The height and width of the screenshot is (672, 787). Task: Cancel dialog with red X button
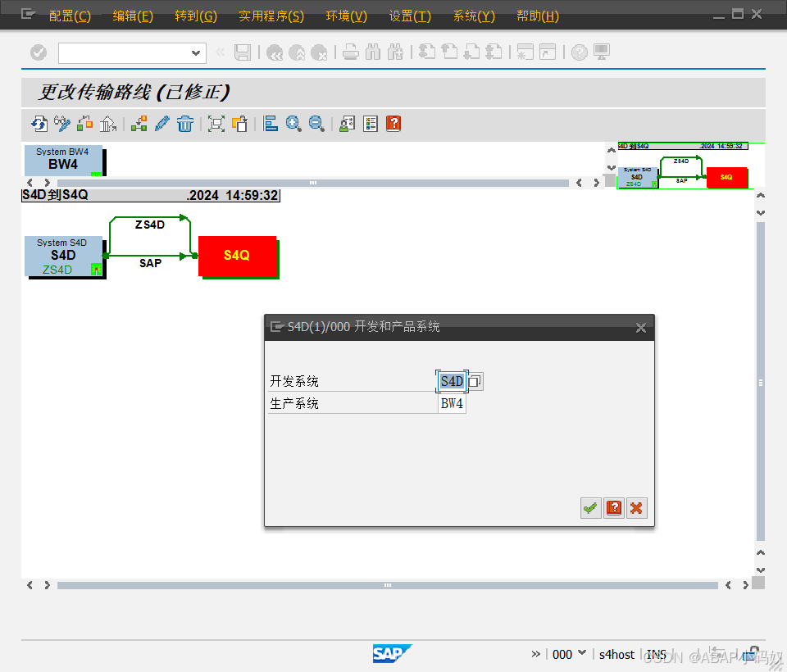[636, 508]
